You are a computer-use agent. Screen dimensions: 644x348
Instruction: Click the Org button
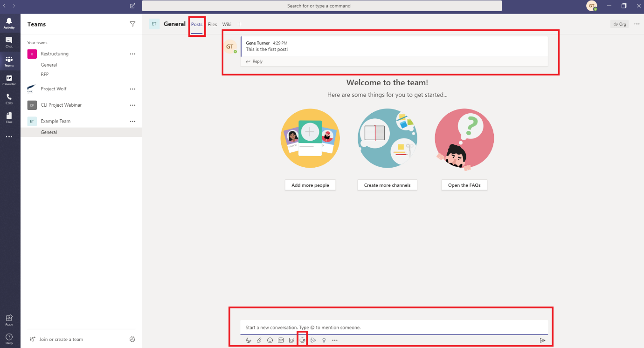(x=619, y=24)
